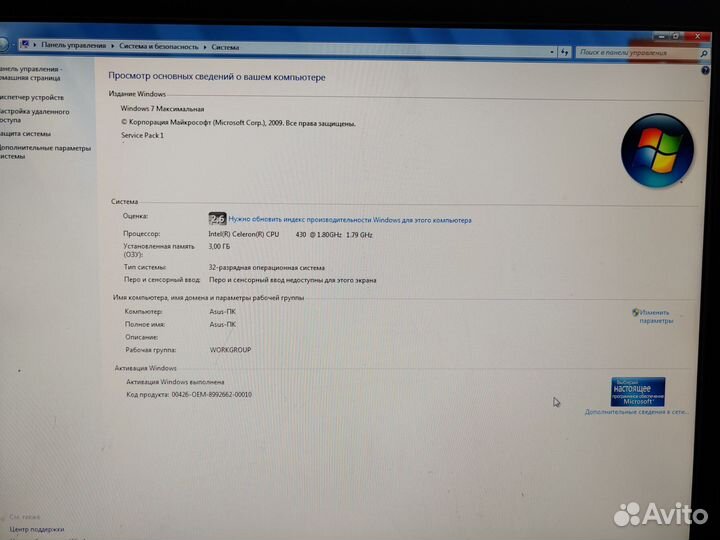Click the shield icon beside 'Изменить параметры'
720x540 pixels.
(x=636, y=312)
